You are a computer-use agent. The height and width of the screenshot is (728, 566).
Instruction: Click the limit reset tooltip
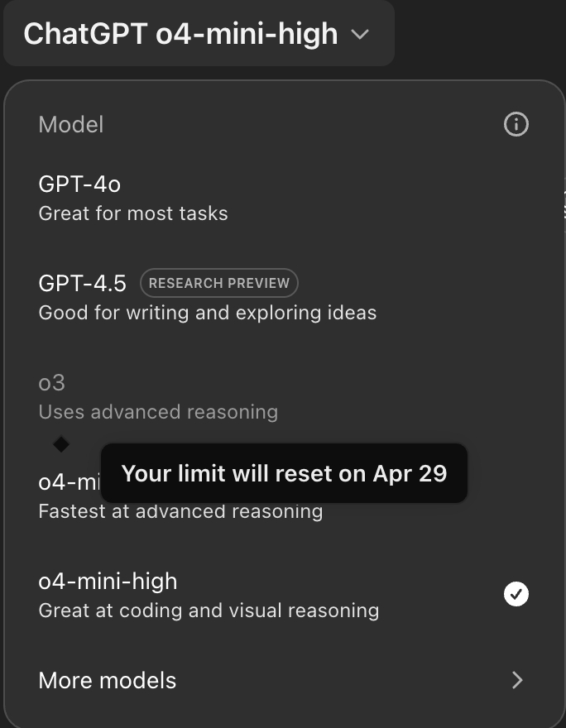click(284, 473)
